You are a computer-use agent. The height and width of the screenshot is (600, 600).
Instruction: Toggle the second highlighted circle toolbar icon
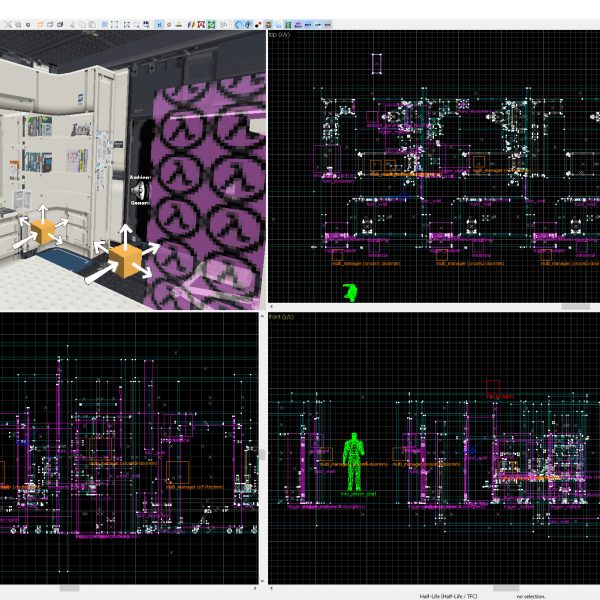(x=248, y=24)
